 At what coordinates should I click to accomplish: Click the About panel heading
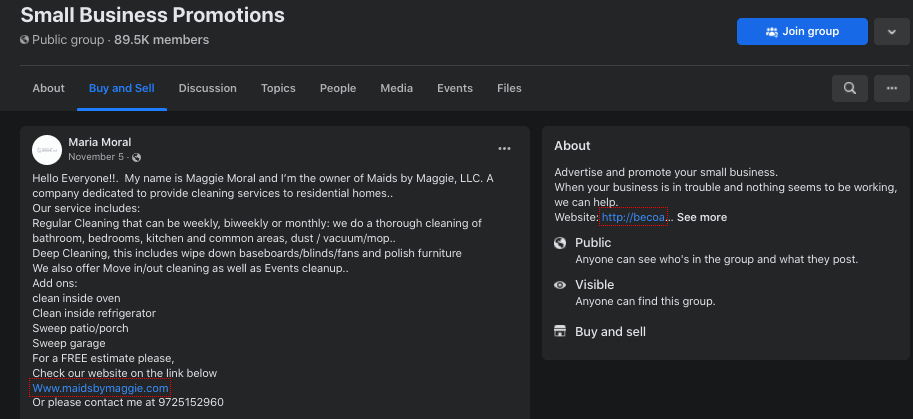point(572,145)
